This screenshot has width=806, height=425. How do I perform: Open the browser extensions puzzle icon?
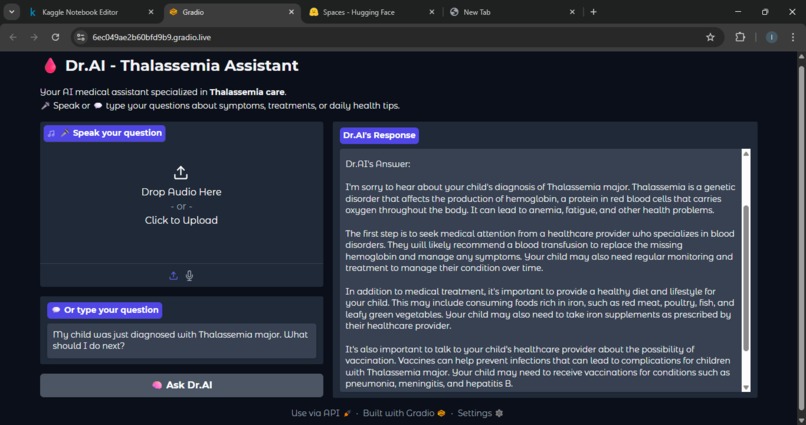[x=740, y=37]
